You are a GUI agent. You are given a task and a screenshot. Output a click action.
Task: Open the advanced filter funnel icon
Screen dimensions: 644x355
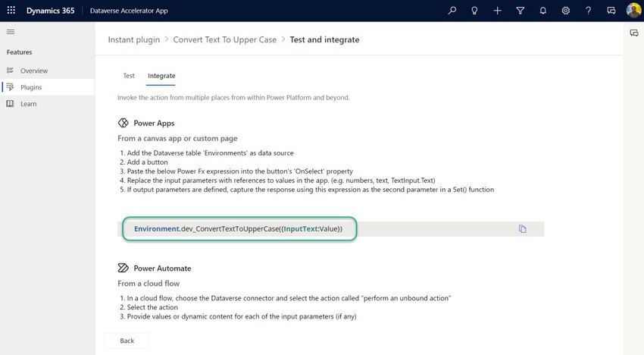(x=520, y=11)
